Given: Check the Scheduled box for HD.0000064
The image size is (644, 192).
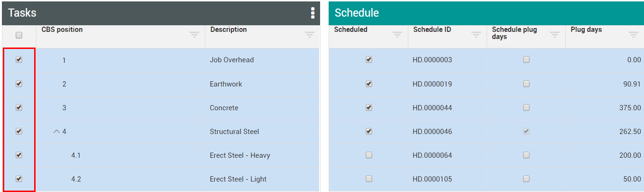Looking at the screenshot, I should coord(369,155).
